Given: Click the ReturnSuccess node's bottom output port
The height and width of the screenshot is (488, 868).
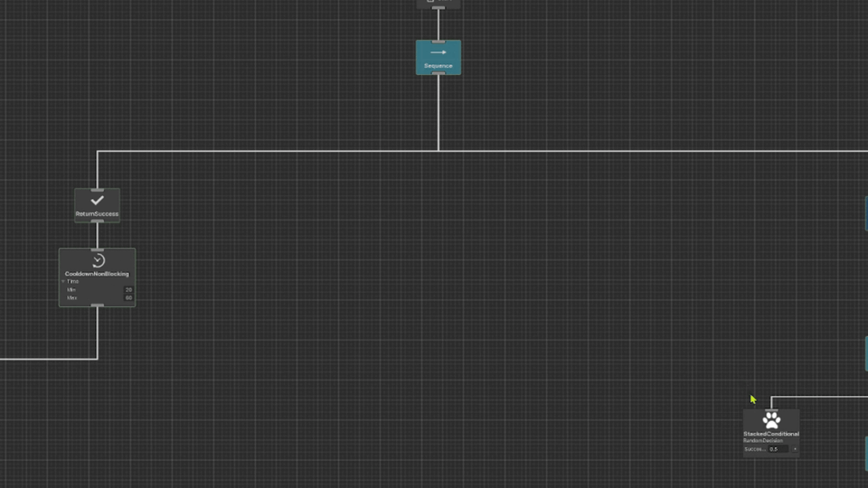Looking at the screenshot, I should point(97,221).
